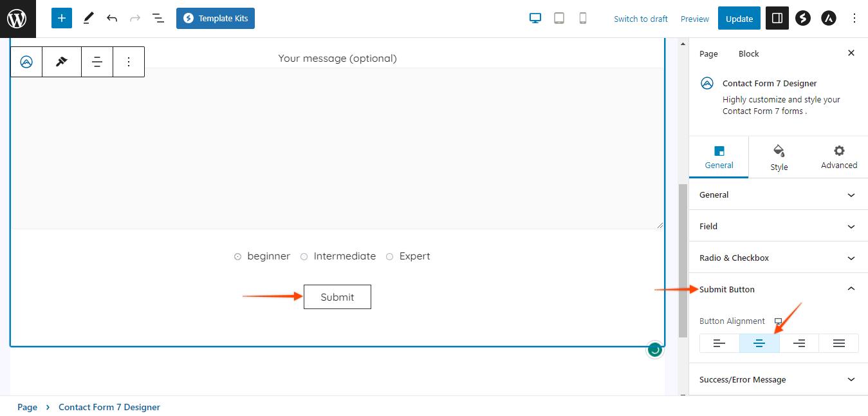Switch to the Style tab
The image size is (868, 416).
[x=779, y=157]
